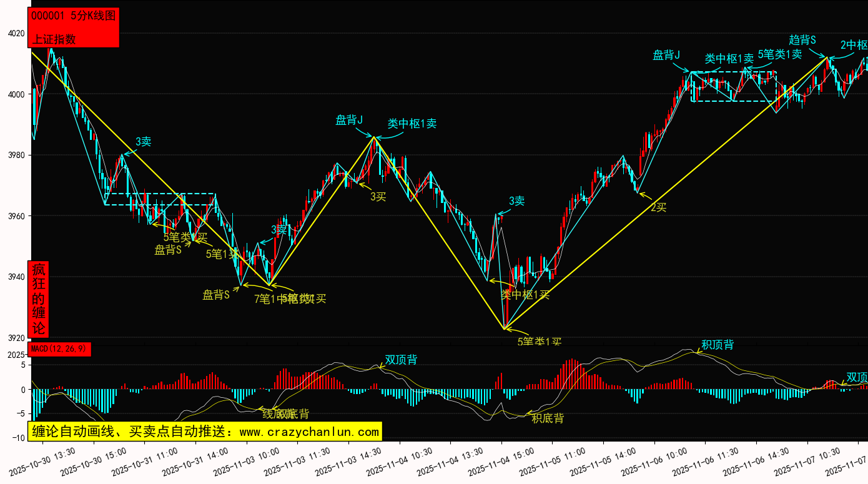This screenshot has width=868, height=484.
Task: Select the 积顶背 MACD divergence label
Action: click(x=717, y=345)
